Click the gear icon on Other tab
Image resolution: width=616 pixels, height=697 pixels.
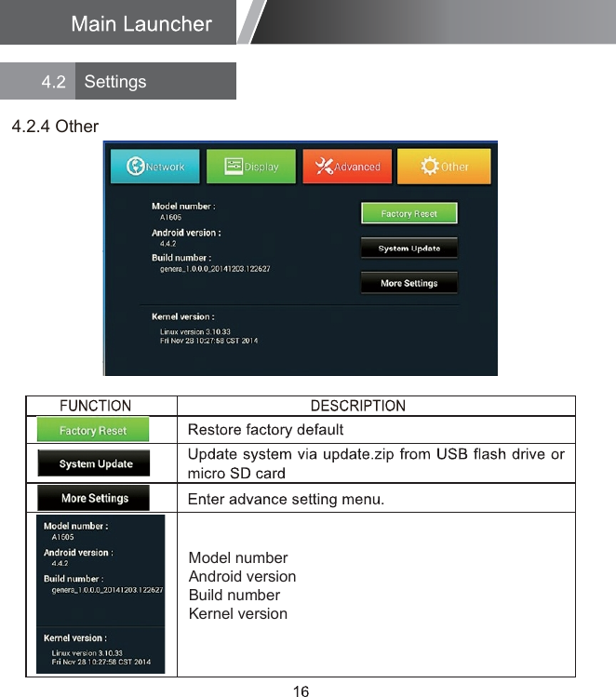click(x=430, y=166)
